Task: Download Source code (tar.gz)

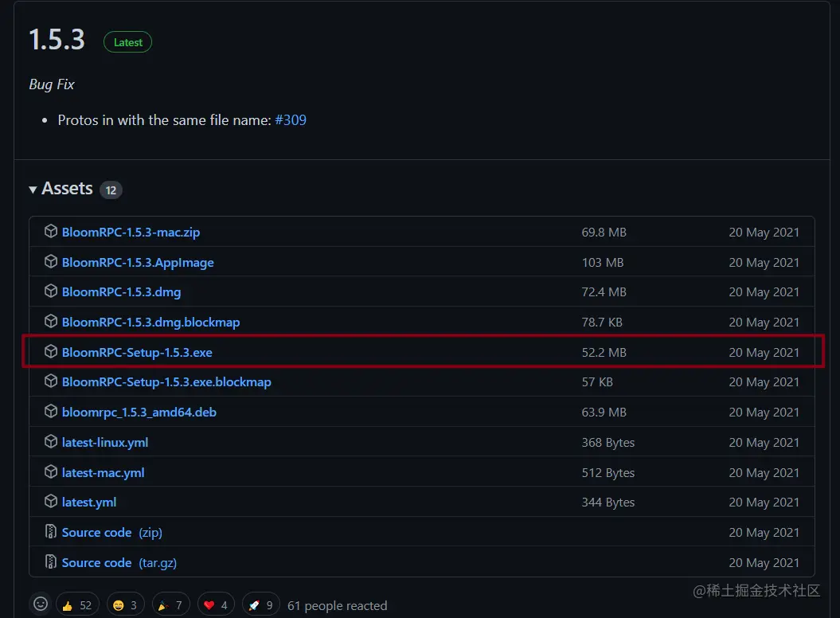Action: click(x=119, y=563)
